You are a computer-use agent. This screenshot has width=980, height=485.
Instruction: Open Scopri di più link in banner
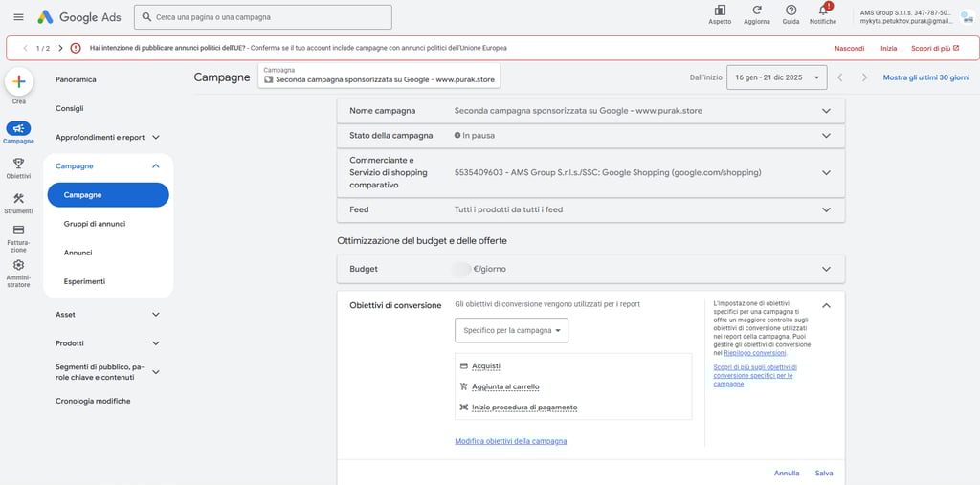(935, 48)
